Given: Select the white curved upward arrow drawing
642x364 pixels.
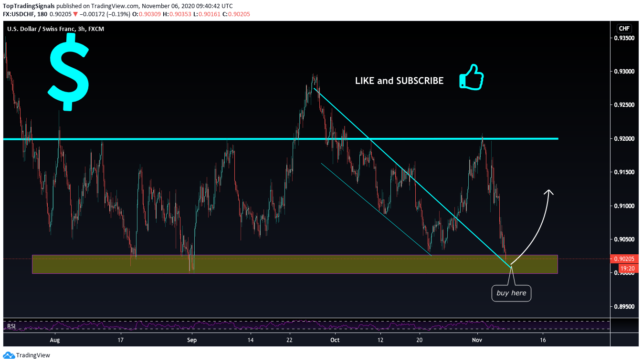Looking at the screenshot, I should click(531, 227).
